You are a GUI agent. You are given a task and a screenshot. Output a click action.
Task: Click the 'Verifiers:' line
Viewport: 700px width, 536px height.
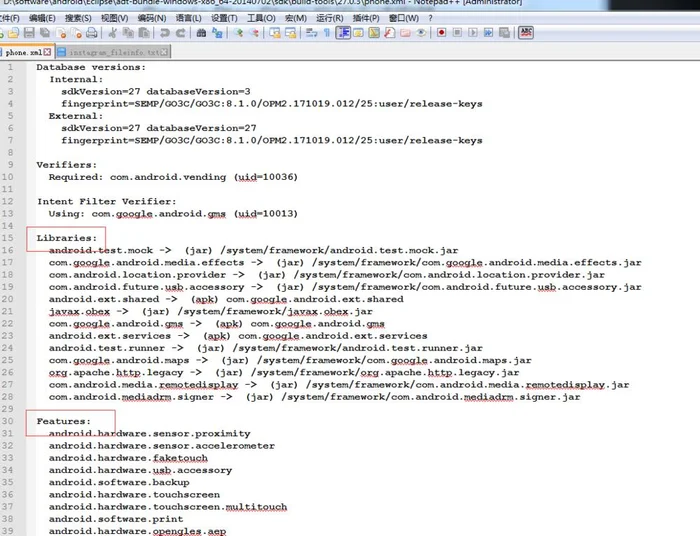(67, 165)
